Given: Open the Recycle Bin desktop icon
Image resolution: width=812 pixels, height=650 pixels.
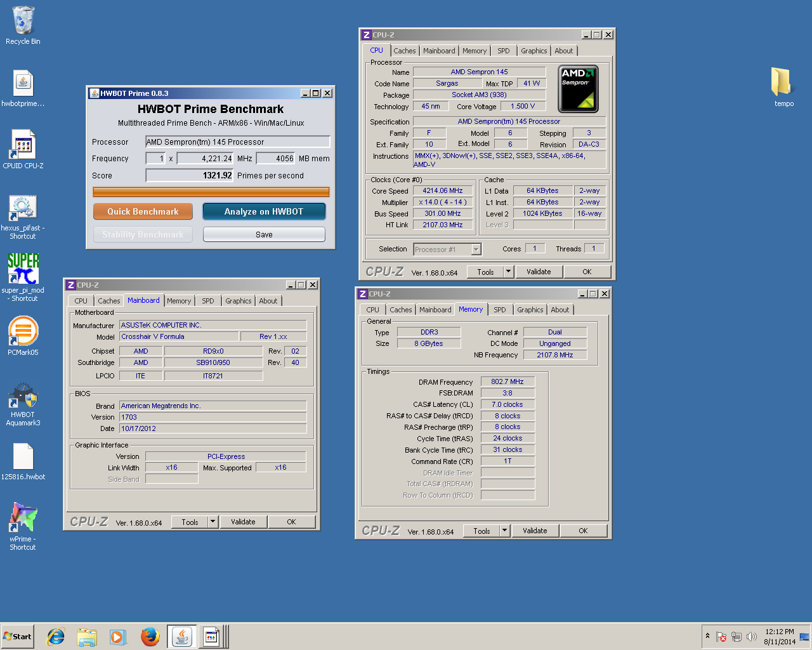Looking at the screenshot, I should pos(23,26).
